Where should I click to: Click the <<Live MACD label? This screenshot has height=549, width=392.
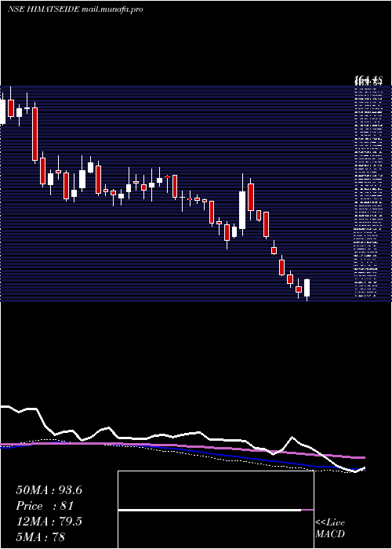click(330, 528)
